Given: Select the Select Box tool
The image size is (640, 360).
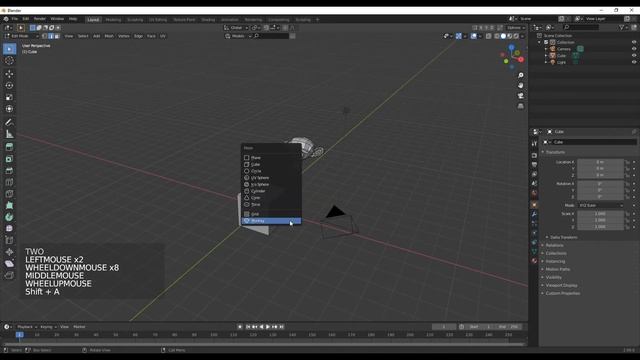Looking at the screenshot, I should click(9, 49).
